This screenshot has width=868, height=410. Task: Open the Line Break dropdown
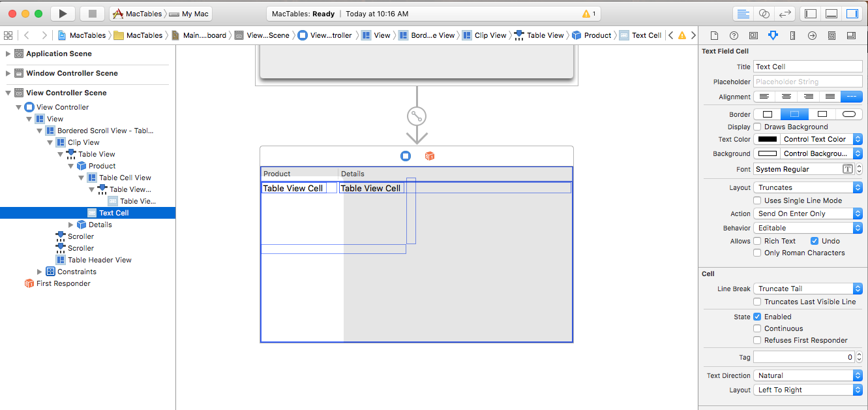coord(807,288)
